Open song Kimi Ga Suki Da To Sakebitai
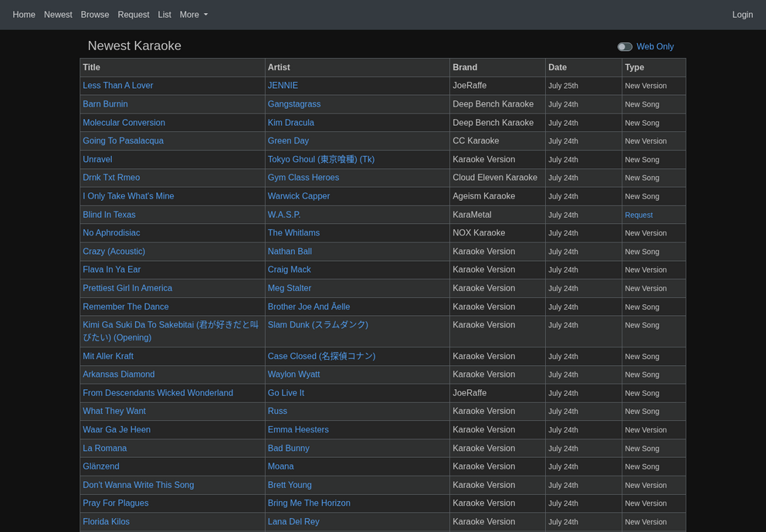Viewport: 766px width, 532px height. coord(171,331)
